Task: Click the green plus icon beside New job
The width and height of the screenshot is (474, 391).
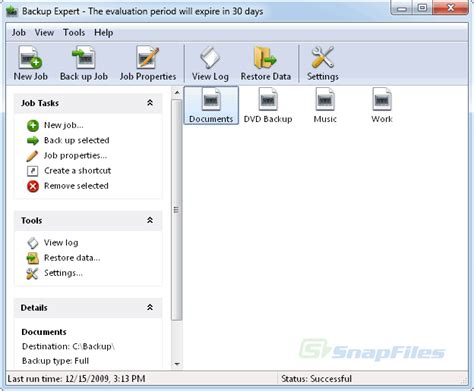Action: click(x=33, y=126)
